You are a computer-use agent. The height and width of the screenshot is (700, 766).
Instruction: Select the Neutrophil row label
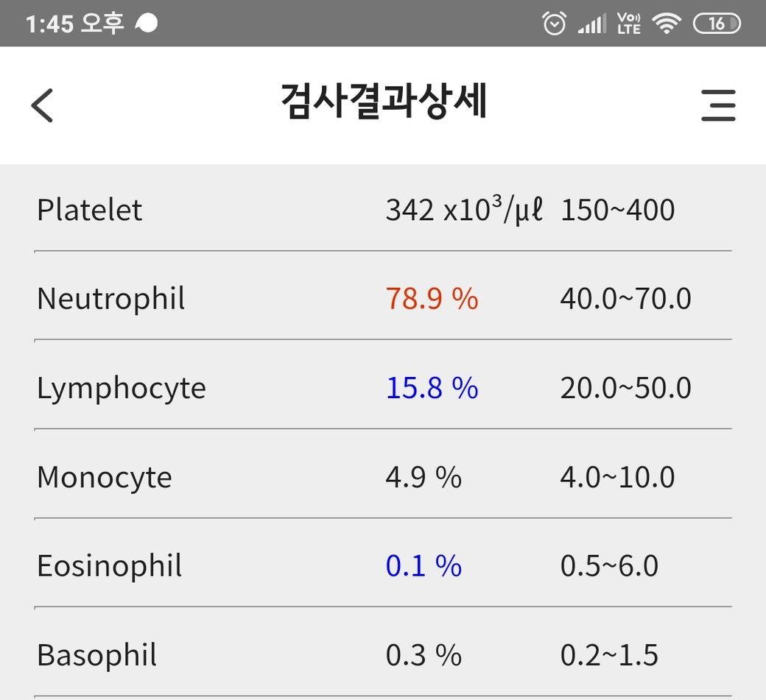pyautogui.click(x=110, y=299)
